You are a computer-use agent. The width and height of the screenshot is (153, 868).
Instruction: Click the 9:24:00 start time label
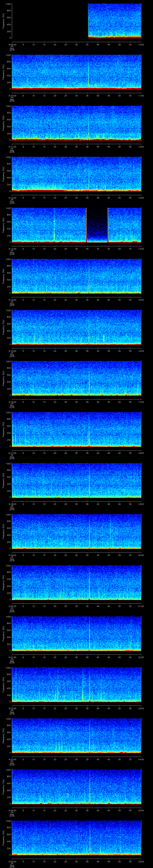[x=12, y=810]
